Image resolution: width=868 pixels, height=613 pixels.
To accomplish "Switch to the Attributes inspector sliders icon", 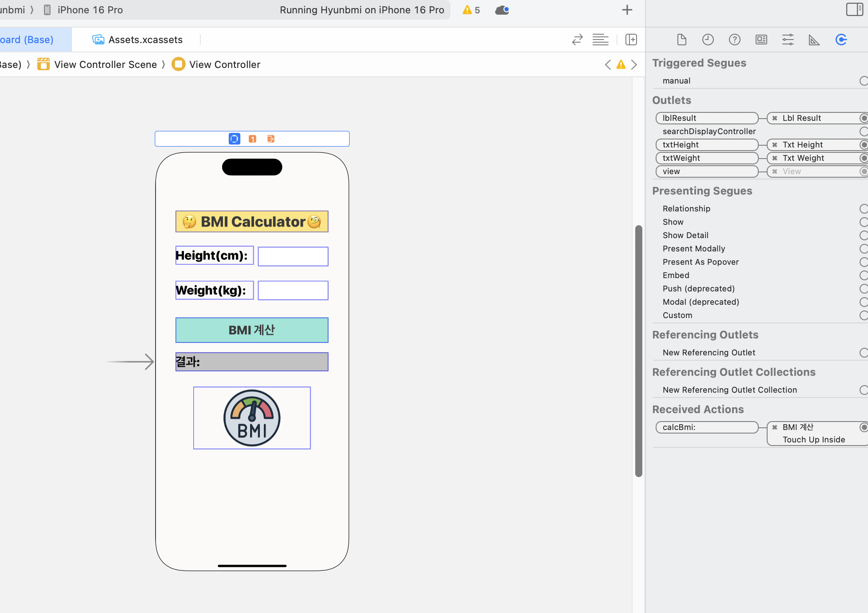I will click(x=788, y=40).
